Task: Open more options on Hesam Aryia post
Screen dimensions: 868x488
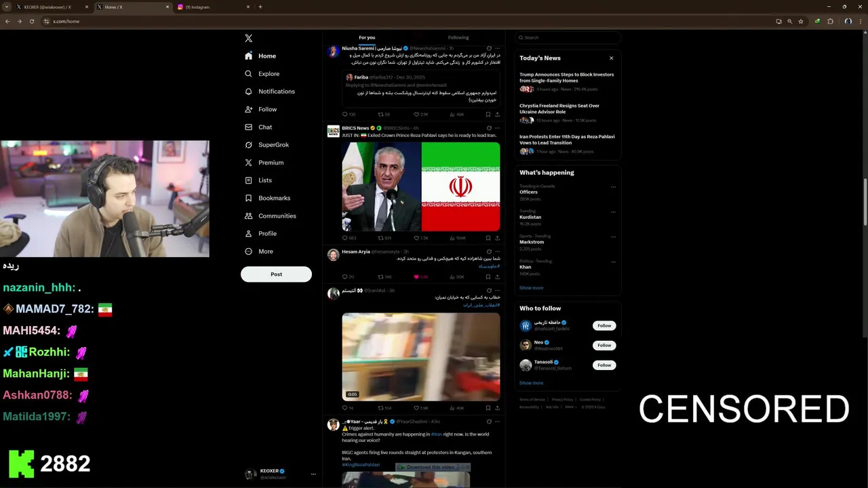Action: point(497,251)
